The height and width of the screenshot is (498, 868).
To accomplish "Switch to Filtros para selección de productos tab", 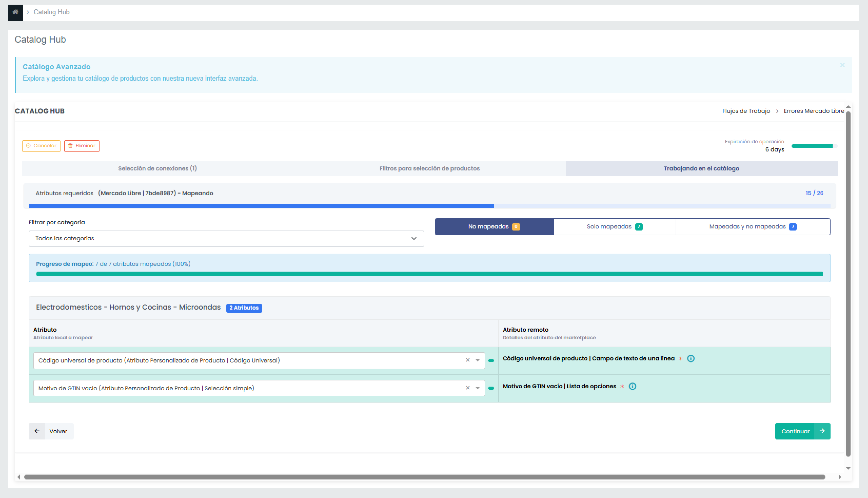I will pyautogui.click(x=429, y=168).
